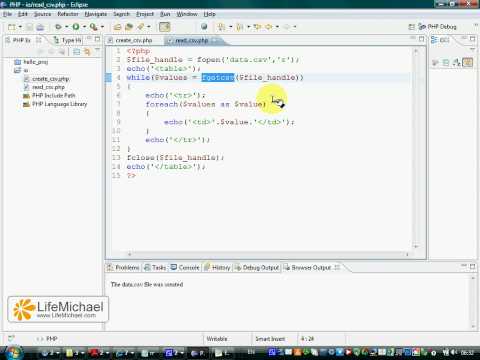Open the New dropdown arrow
The height and width of the screenshot is (360, 480).
point(20,27)
